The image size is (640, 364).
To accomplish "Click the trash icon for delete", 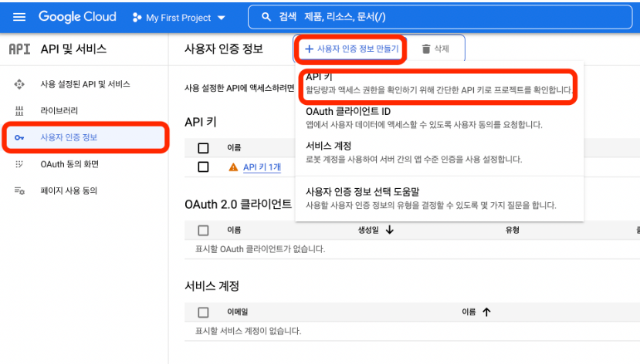I will (x=425, y=49).
